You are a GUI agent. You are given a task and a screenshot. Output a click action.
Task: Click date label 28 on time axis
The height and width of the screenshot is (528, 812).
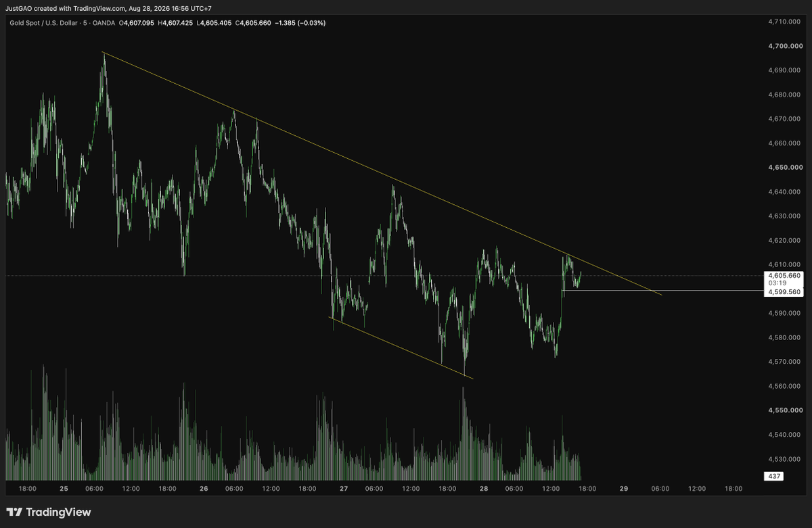pos(484,488)
